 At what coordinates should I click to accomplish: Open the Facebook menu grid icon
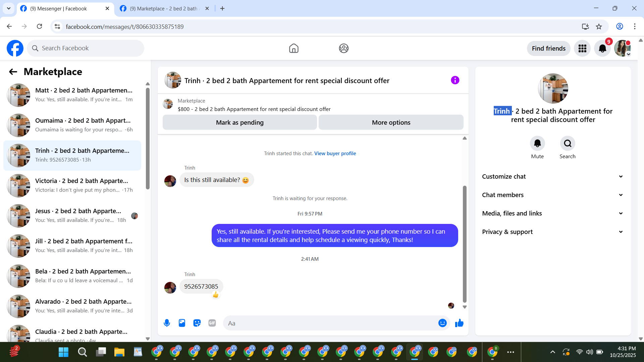(x=582, y=49)
